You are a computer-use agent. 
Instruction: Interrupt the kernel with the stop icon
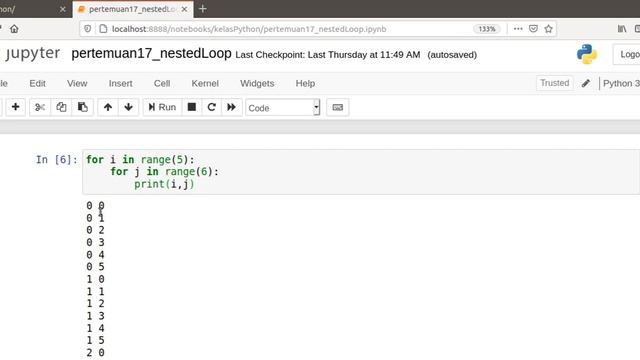tap(192, 107)
